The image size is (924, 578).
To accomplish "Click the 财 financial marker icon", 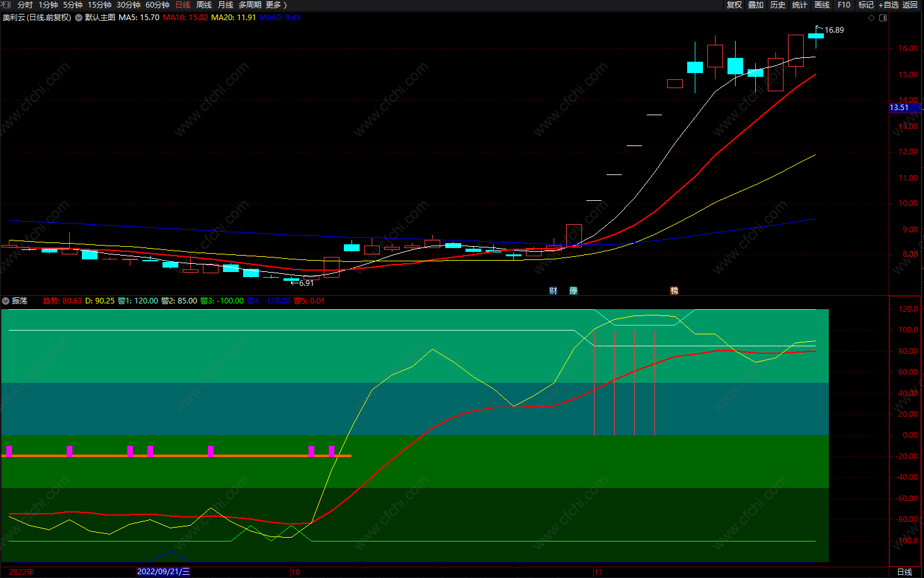I will (553, 291).
